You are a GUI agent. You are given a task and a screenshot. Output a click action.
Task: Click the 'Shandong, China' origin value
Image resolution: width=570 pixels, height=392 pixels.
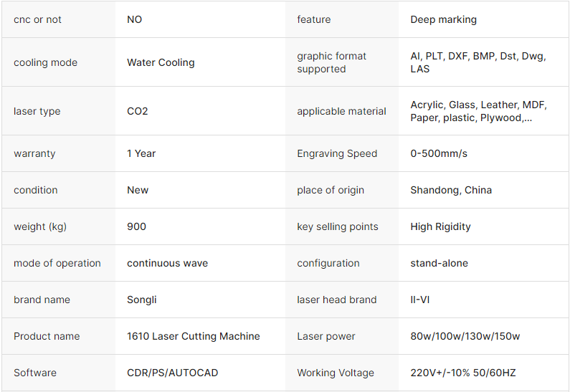[451, 191]
